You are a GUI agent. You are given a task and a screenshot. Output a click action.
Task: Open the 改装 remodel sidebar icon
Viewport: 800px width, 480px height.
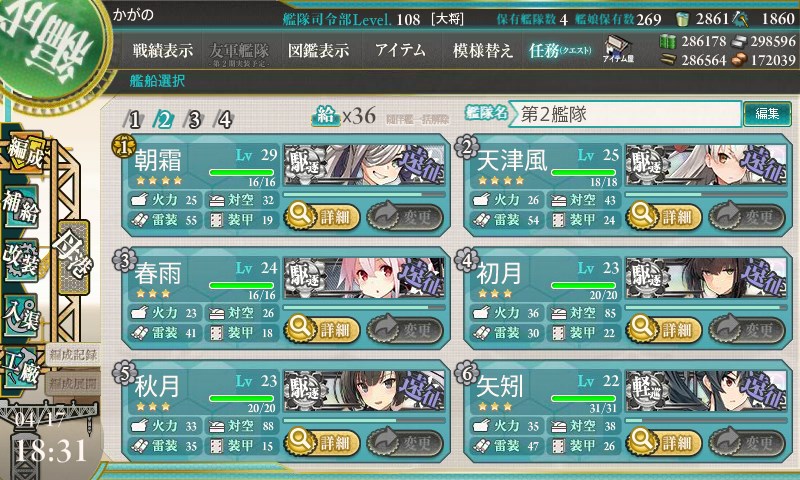(x=21, y=260)
